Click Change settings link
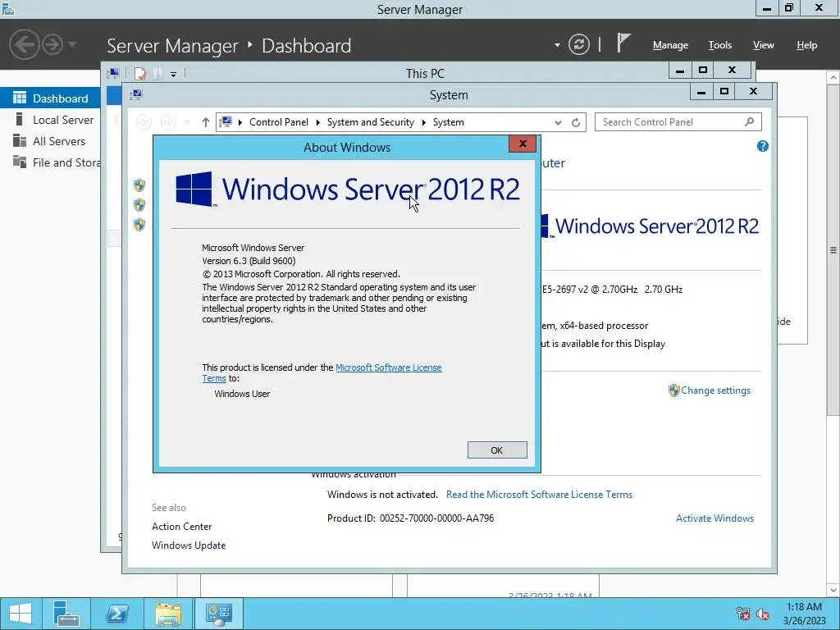The height and width of the screenshot is (630, 840). (715, 390)
